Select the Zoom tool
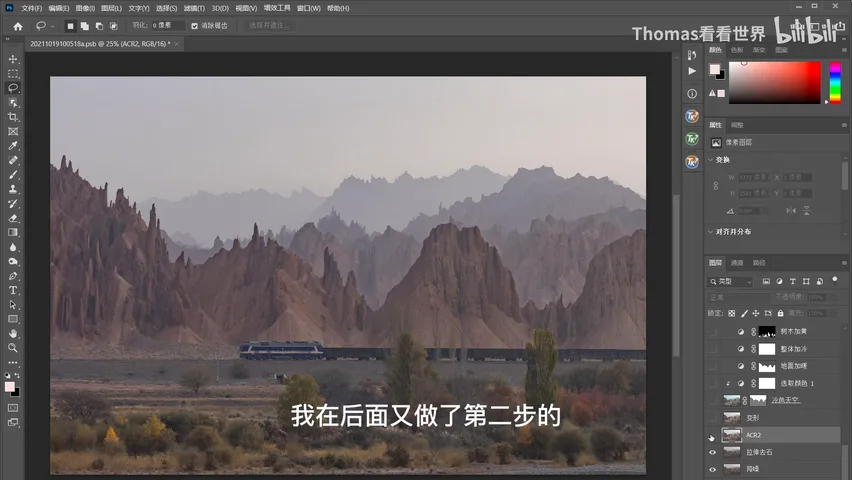Image resolution: width=852 pixels, height=480 pixels. pyautogui.click(x=13, y=348)
